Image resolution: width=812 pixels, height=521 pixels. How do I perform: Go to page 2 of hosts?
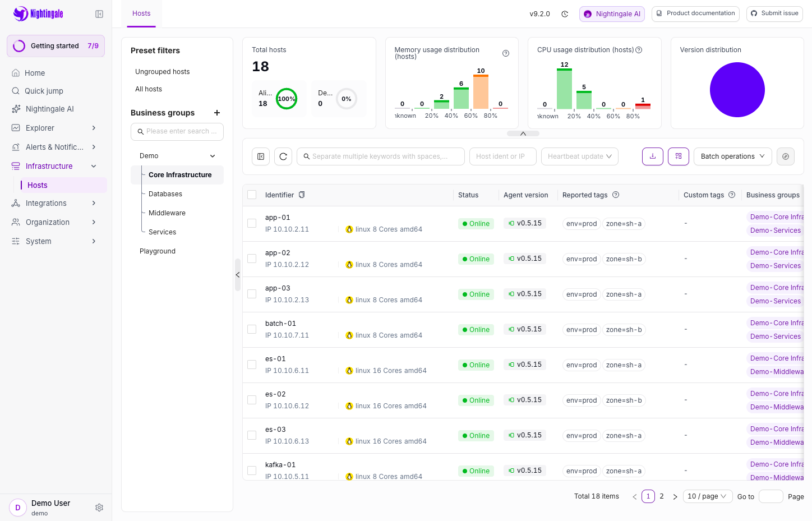tap(662, 496)
